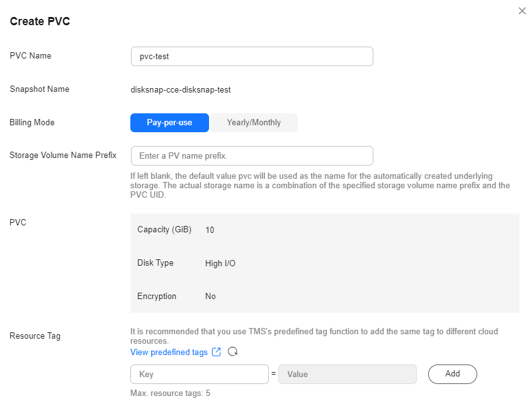Click the Storage Volume Name Prefix input
This screenshot has width=532, height=401.
252,155
